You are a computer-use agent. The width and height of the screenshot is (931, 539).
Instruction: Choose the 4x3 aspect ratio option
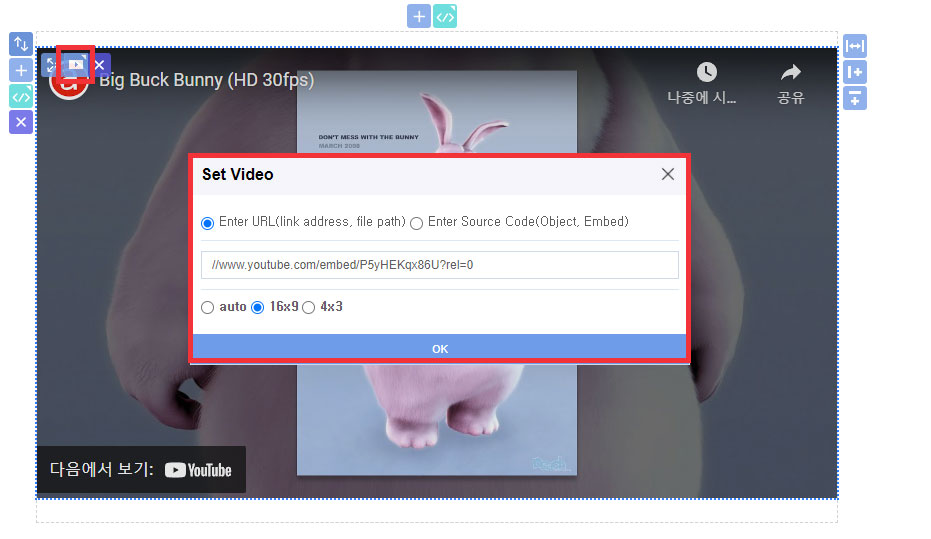[x=308, y=307]
